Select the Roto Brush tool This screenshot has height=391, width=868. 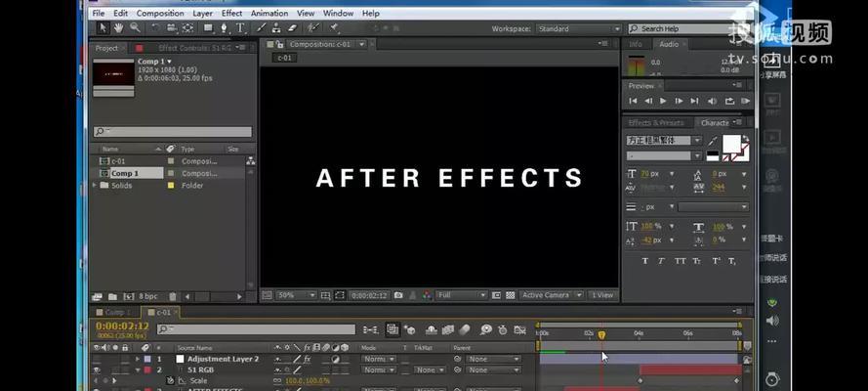(313, 27)
